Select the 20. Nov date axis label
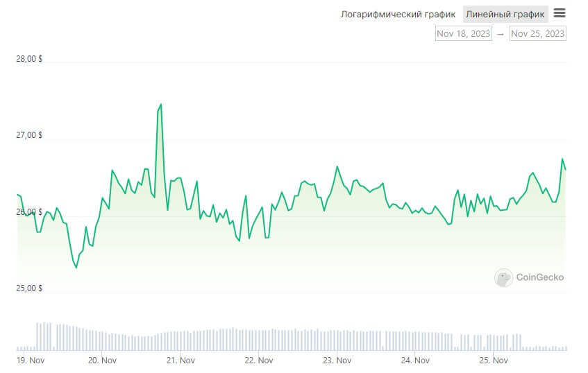Viewport: 588px width, 373px height. coord(102,361)
